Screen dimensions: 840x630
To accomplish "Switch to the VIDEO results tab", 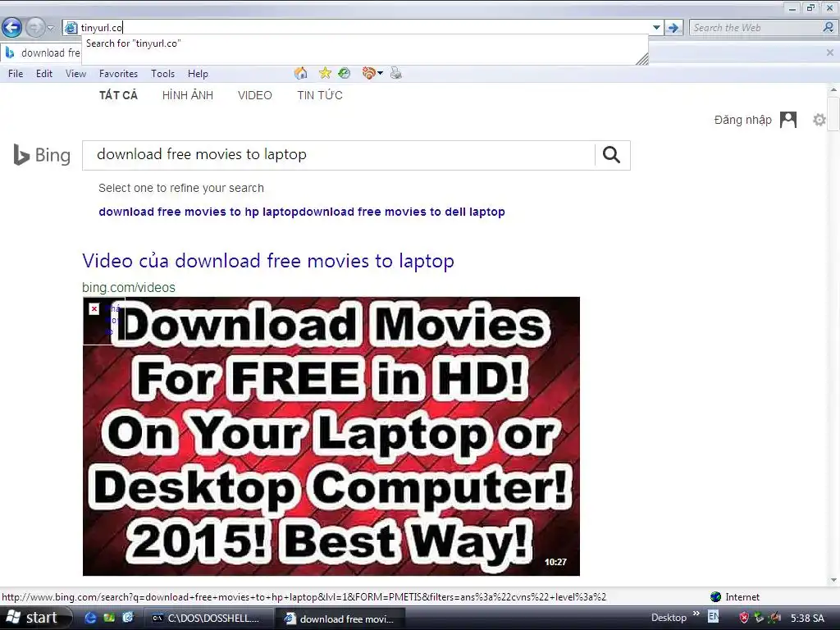I will 255,95.
